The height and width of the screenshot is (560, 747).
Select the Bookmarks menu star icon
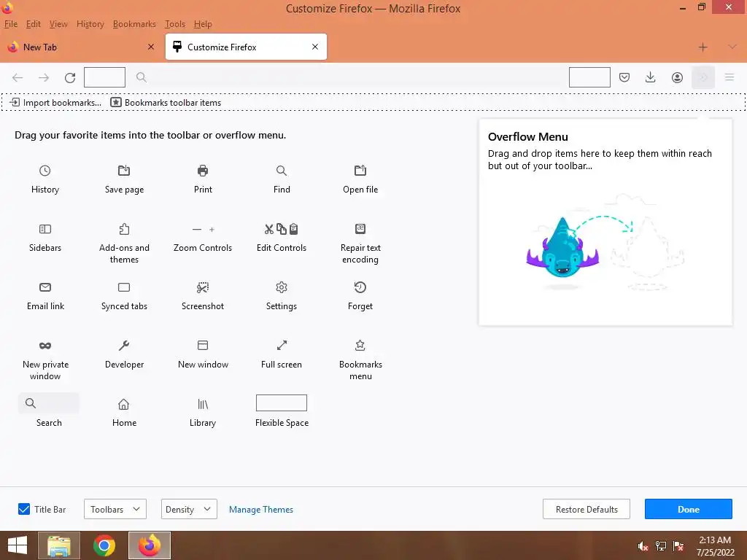pos(360,345)
